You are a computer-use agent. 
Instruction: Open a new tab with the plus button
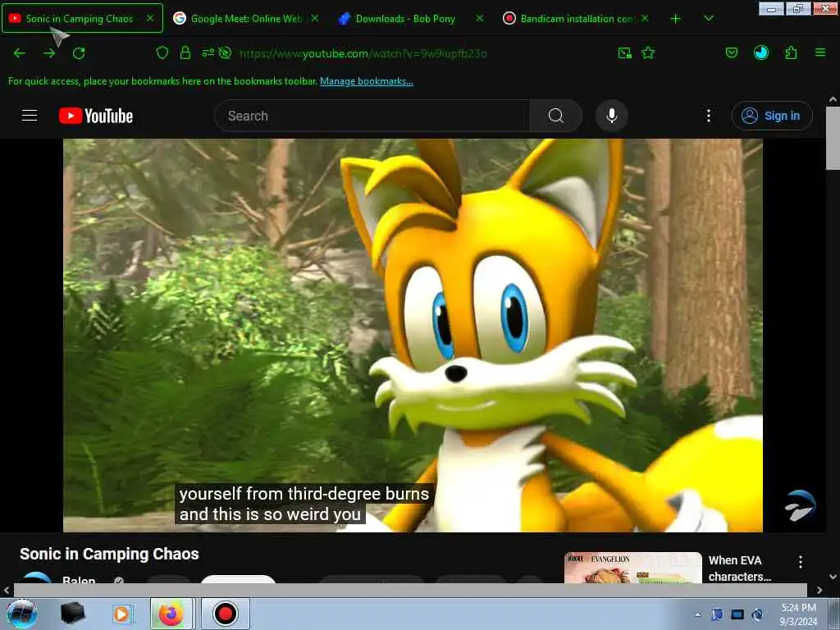(676, 19)
